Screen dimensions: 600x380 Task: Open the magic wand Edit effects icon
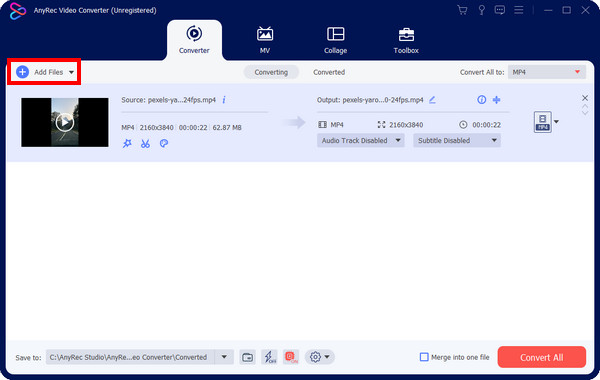point(127,144)
